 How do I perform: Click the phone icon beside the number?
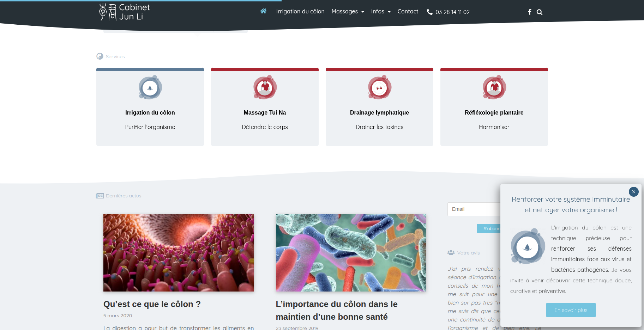coord(429,12)
